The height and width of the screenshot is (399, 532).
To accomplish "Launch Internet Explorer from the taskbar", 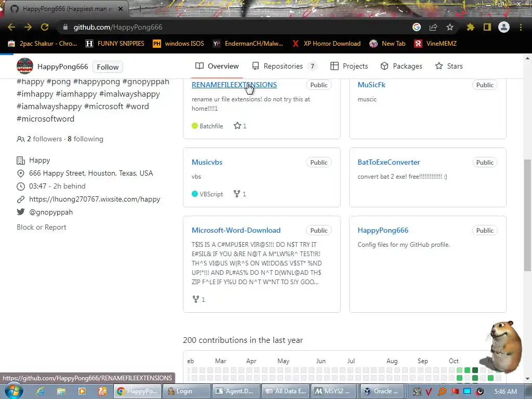I will pyautogui.click(x=41, y=391).
